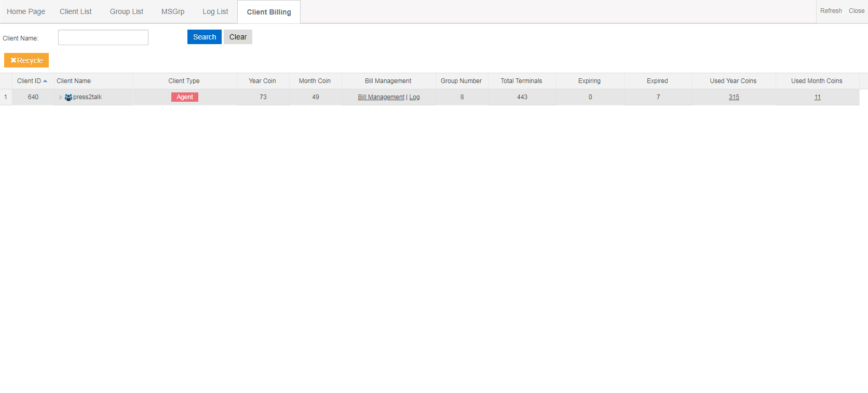
Task: Click the Total Terminals column header
Action: [522, 81]
